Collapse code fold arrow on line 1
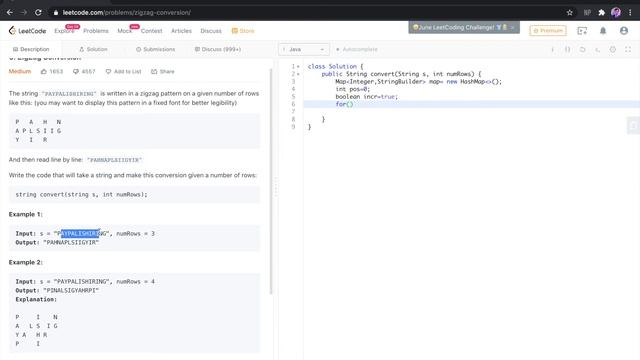This screenshot has height=360, width=640. tap(298, 67)
